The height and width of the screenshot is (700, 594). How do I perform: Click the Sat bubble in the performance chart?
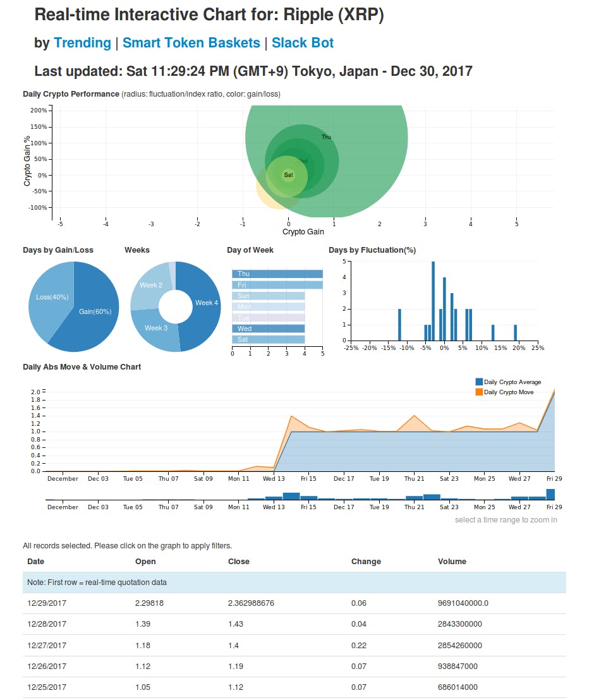[288, 176]
